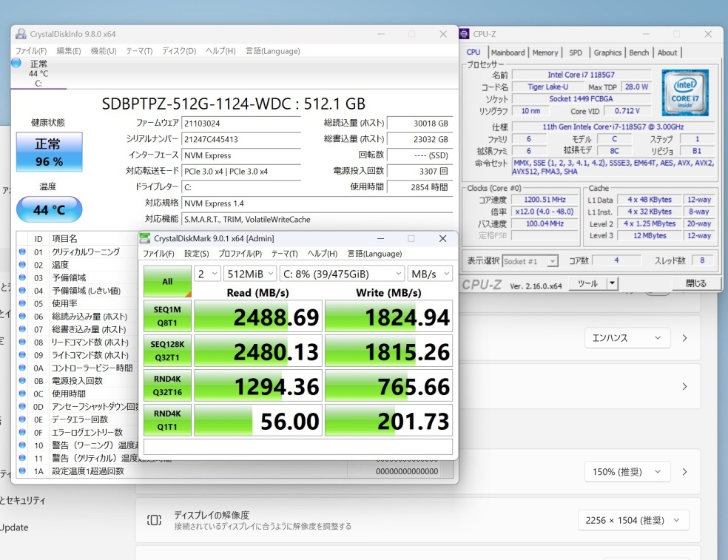Click the Intel Core i7 logo in CPU-Z

(x=685, y=92)
